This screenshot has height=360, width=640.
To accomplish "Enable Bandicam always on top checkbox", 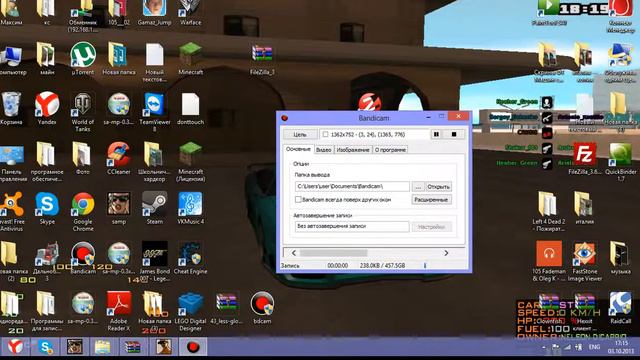I will 298,200.
